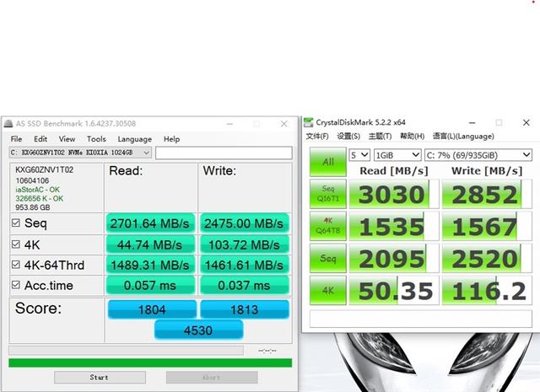Click the green progress bar in AS SSD
The width and height of the screenshot is (540, 392).
click(150, 362)
